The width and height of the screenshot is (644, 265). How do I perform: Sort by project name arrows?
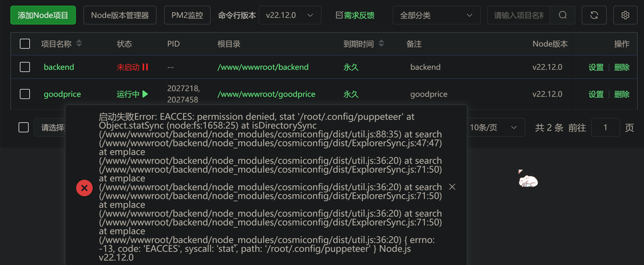79,43
